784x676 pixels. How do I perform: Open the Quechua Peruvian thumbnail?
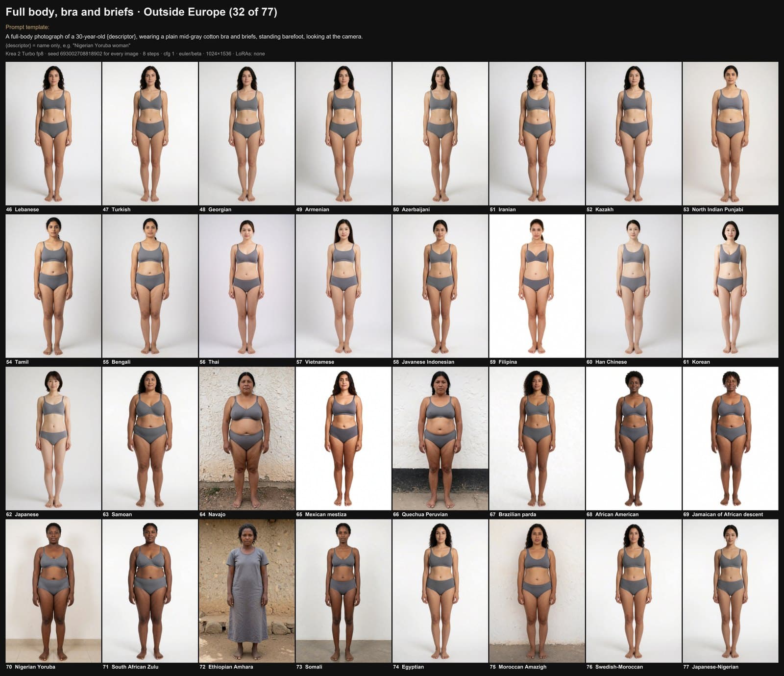pyautogui.click(x=440, y=438)
